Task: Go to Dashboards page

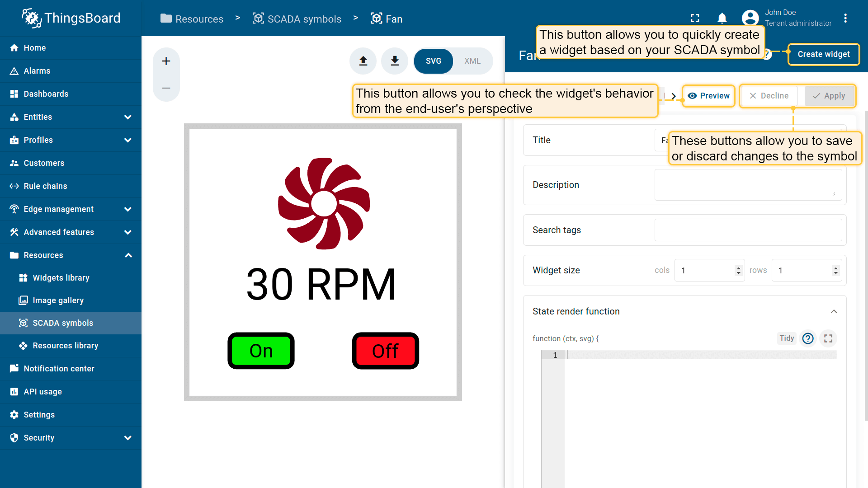Action: tap(46, 94)
